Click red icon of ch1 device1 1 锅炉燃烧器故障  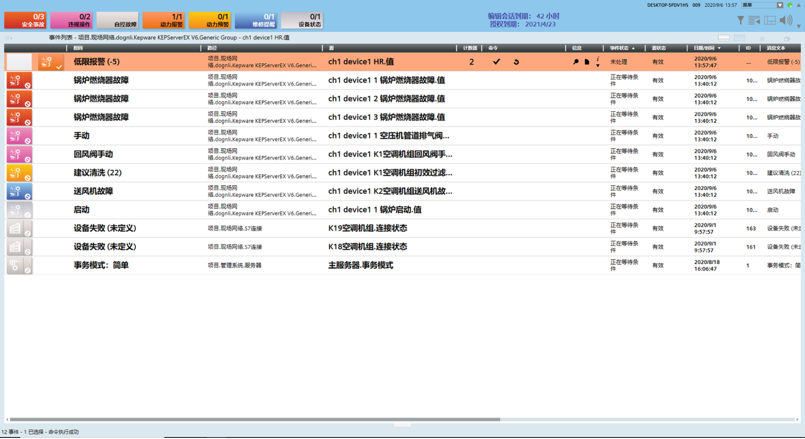tap(19, 80)
